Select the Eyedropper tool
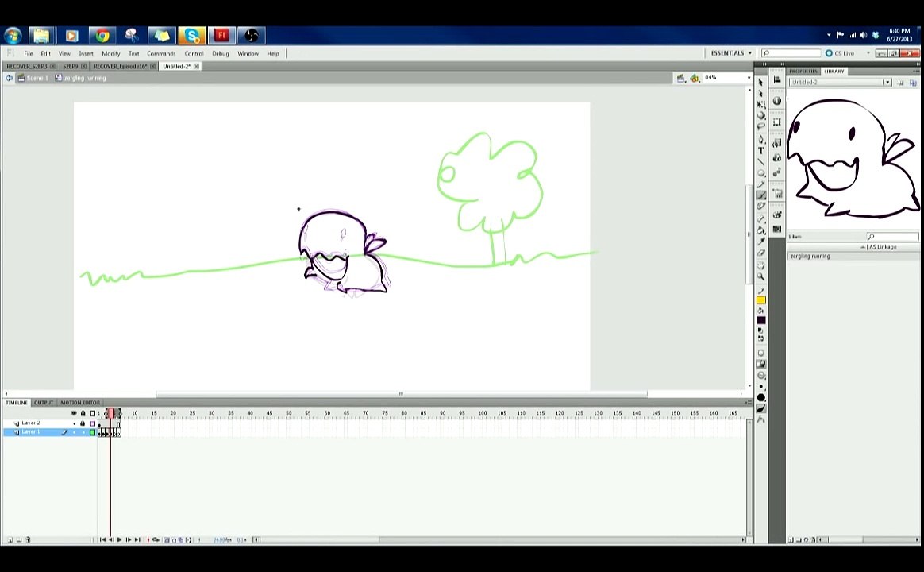 pos(760,242)
